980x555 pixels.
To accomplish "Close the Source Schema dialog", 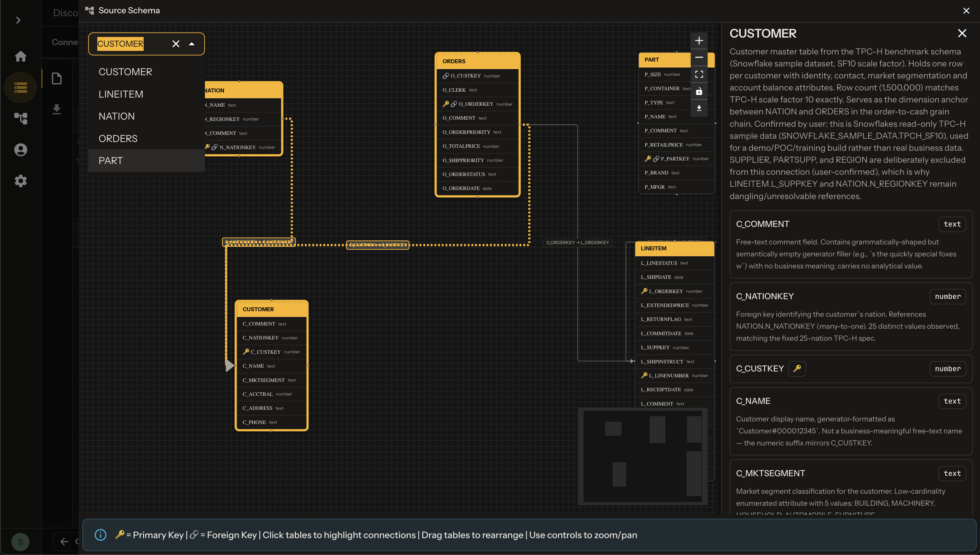I will pos(966,11).
